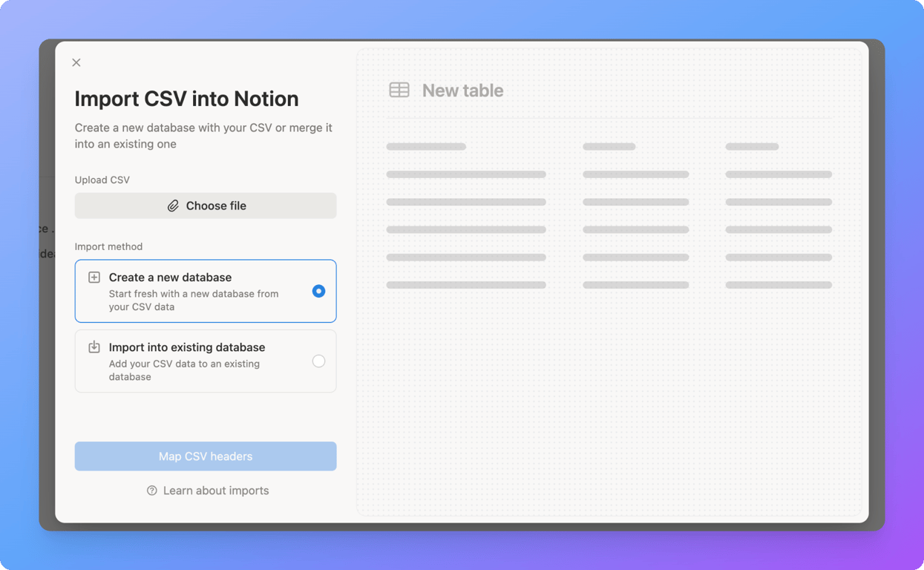924x570 pixels.
Task: Click the New table title placeholder text
Action: point(462,90)
